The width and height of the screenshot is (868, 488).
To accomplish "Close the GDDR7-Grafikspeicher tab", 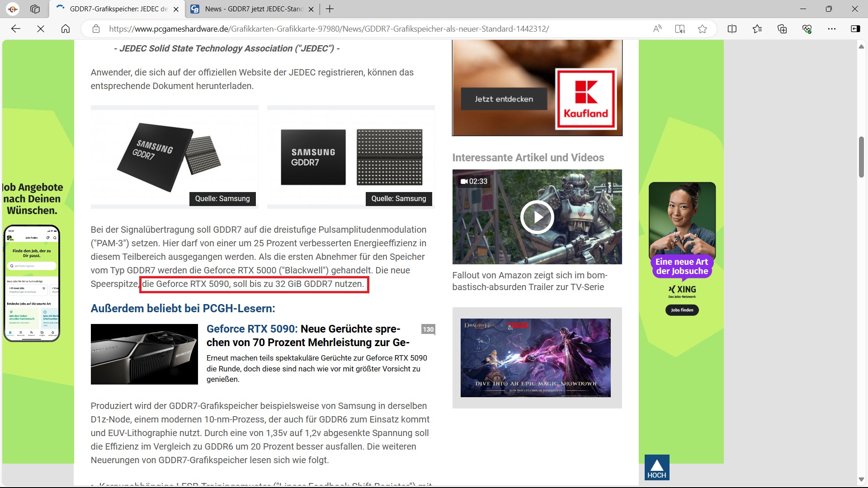I will (176, 9).
